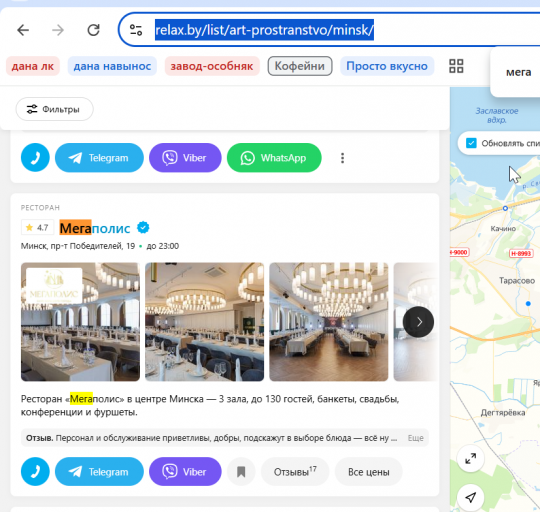Call Мегаполис via the phone icon

pos(35,471)
